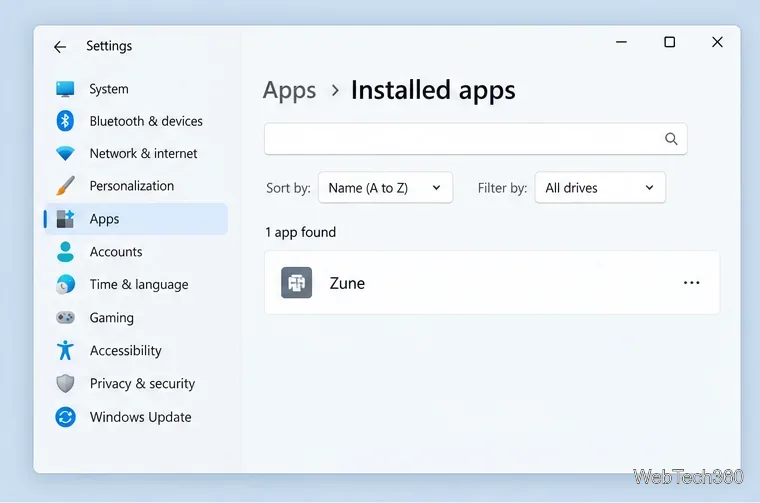
Task: Click the search magnifier icon
Action: coord(671,139)
